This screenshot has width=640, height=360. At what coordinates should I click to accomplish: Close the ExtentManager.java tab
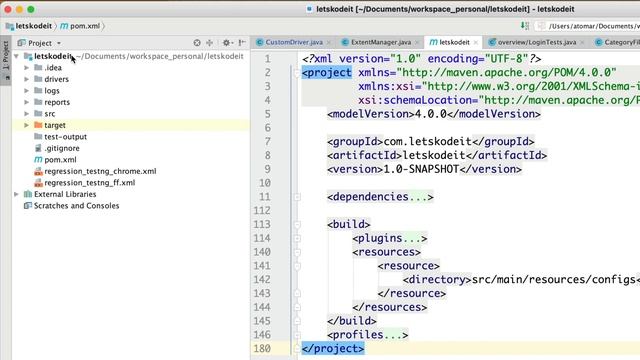pos(417,42)
